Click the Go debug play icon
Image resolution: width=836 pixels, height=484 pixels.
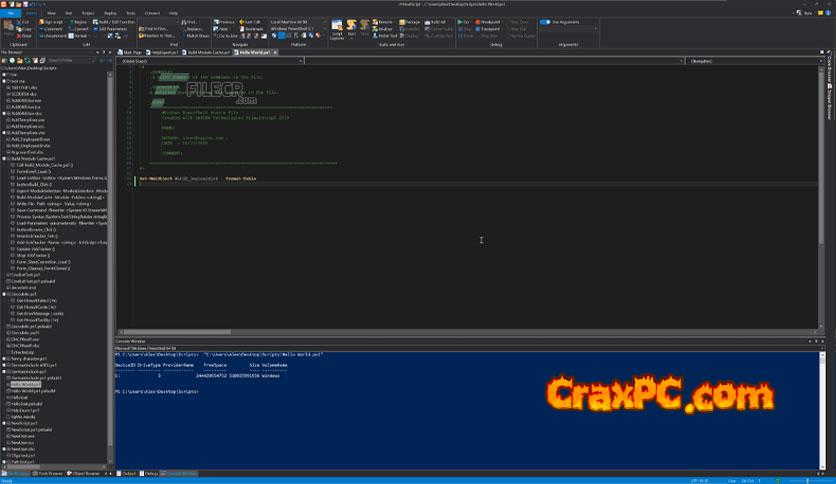[461, 20]
